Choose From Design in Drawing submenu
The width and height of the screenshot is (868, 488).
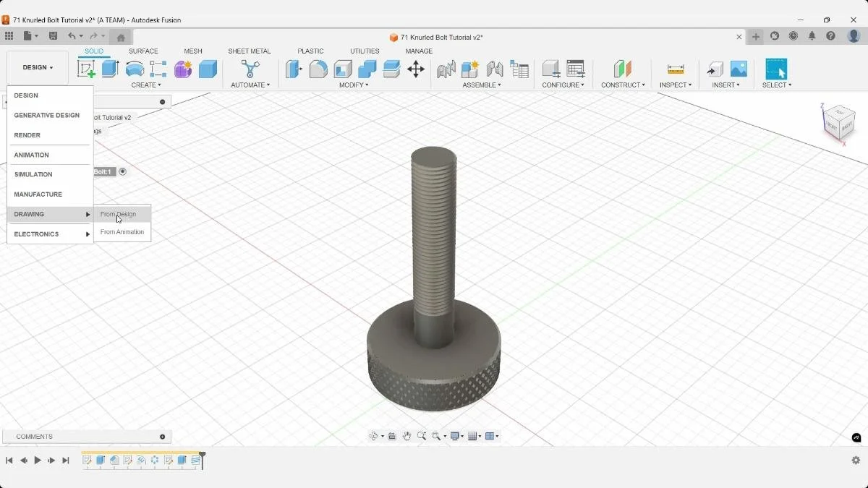tap(122, 214)
